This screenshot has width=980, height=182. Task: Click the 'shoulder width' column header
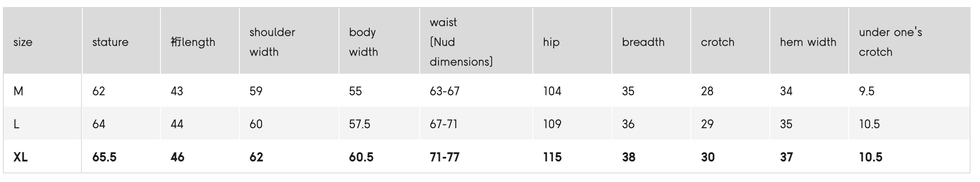272,42
